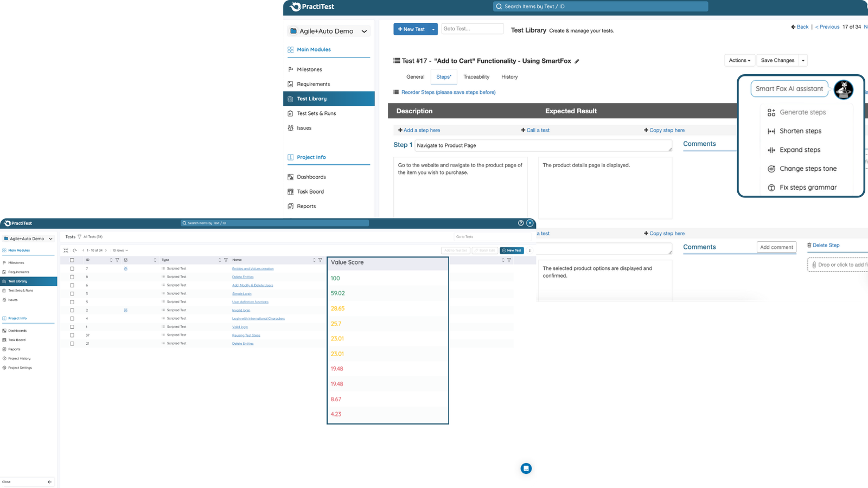Click the search bar in step editor window
The width and height of the screenshot is (868, 488).
point(601,7)
